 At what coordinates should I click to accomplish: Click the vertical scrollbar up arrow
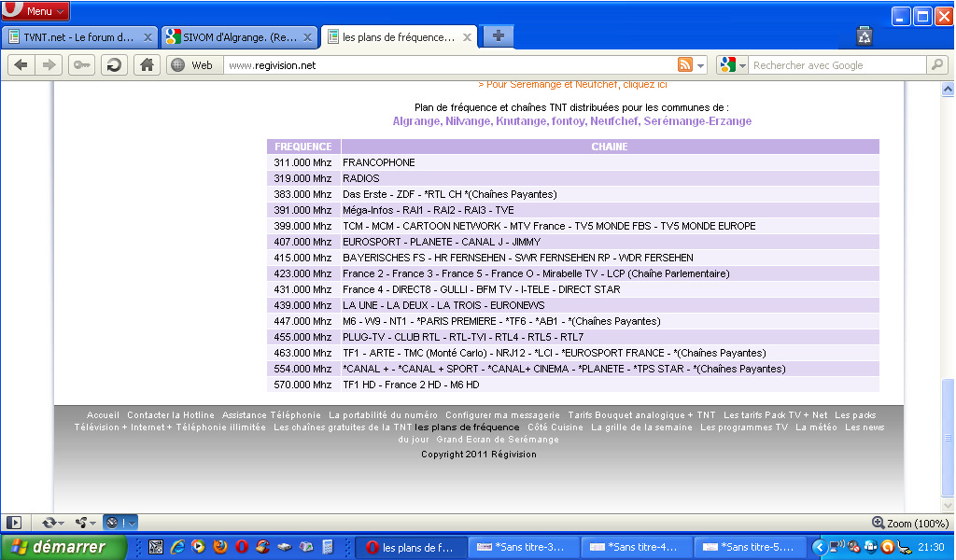pos(948,90)
